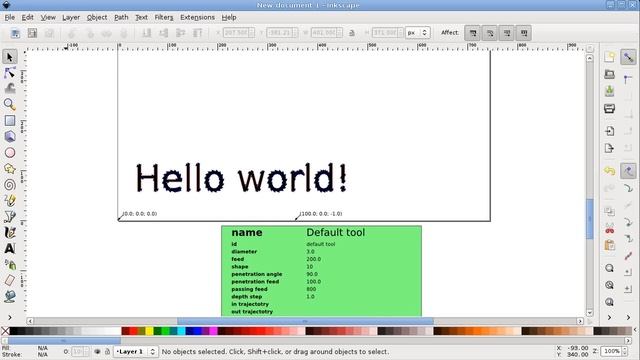
Task: Toggle third Affect gradients move button
Action: (x=507, y=33)
